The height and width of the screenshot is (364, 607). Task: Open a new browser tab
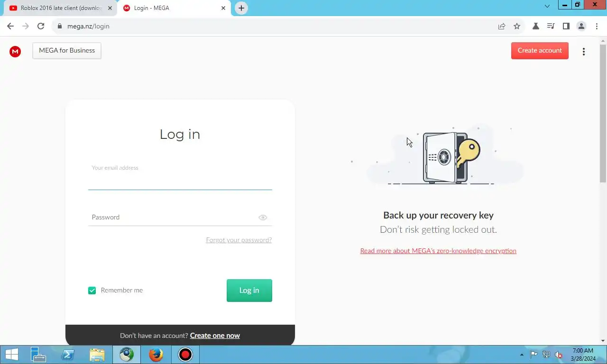pyautogui.click(x=241, y=8)
